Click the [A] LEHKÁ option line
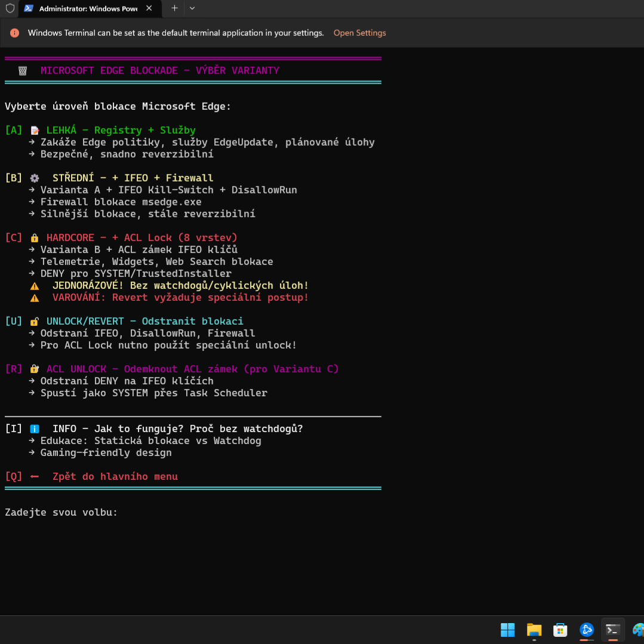This screenshot has height=644, width=644. point(100,130)
